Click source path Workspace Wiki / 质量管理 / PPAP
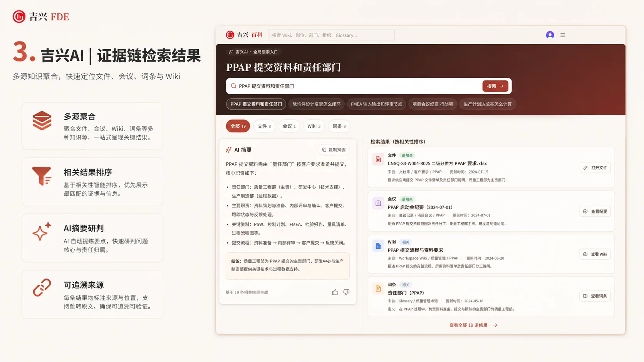This screenshot has width=644, height=362. pyautogui.click(x=428, y=258)
